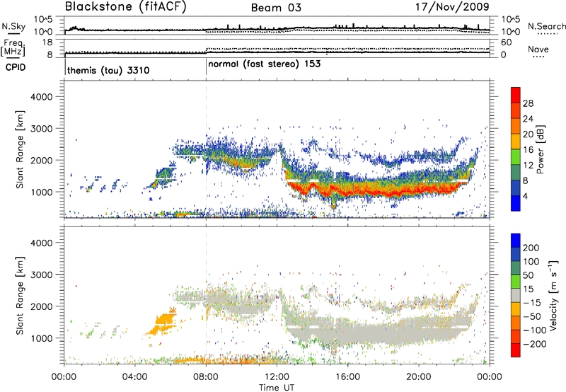The height and width of the screenshot is (392, 566).
Task: Click the "60" Nave axis tick
Action: pos(506,42)
